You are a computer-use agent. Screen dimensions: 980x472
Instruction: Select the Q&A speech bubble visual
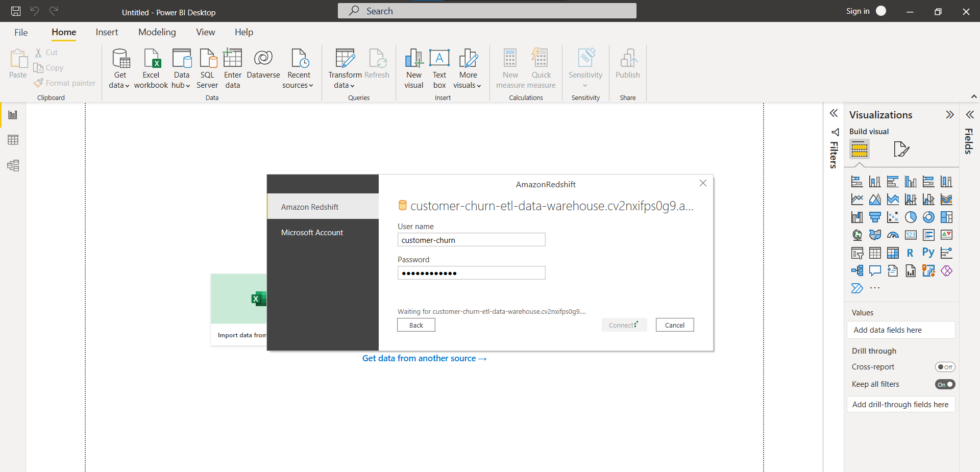[875, 271]
